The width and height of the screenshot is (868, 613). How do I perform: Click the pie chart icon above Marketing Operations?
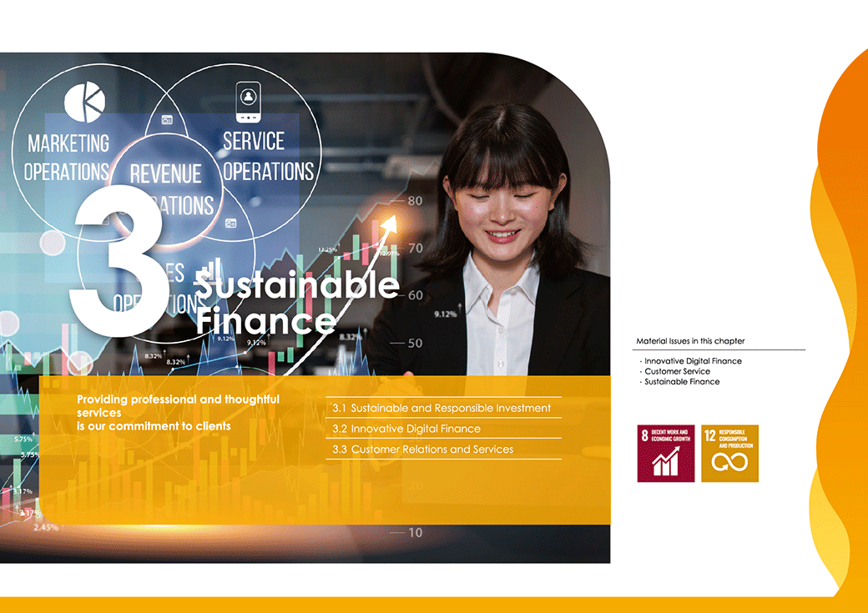pyautogui.click(x=84, y=103)
